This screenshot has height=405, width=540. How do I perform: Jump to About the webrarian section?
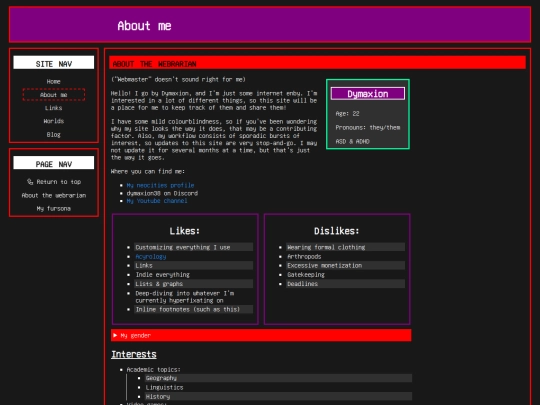(54, 195)
